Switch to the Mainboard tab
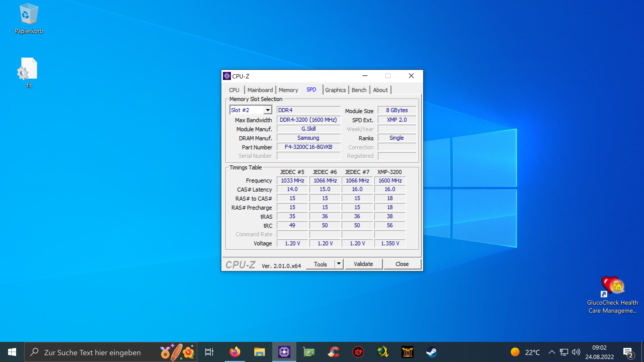The width and height of the screenshot is (644, 362). pyautogui.click(x=260, y=90)
